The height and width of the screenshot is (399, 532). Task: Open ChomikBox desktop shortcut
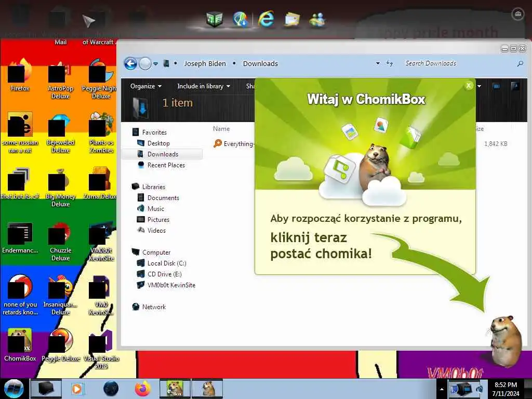[x=20, y=345]
